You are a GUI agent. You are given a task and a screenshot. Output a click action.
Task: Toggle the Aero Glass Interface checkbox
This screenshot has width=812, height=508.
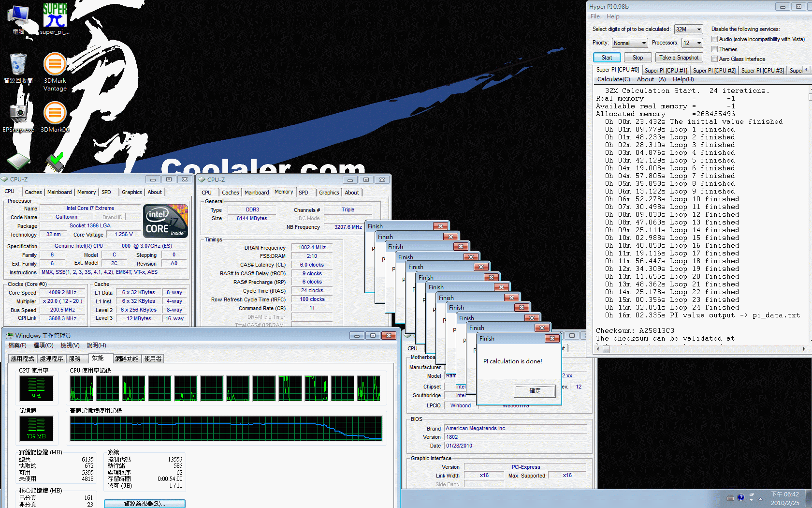[x=714, y=59]
